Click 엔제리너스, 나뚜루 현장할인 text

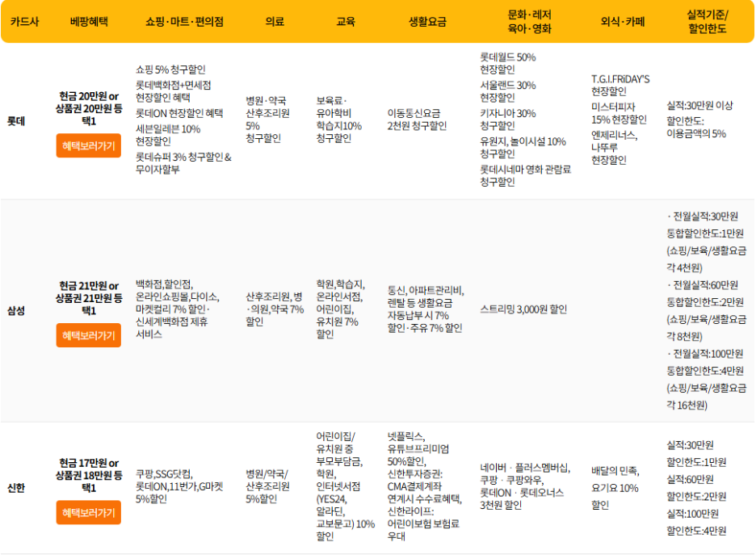tap(614, 148)
